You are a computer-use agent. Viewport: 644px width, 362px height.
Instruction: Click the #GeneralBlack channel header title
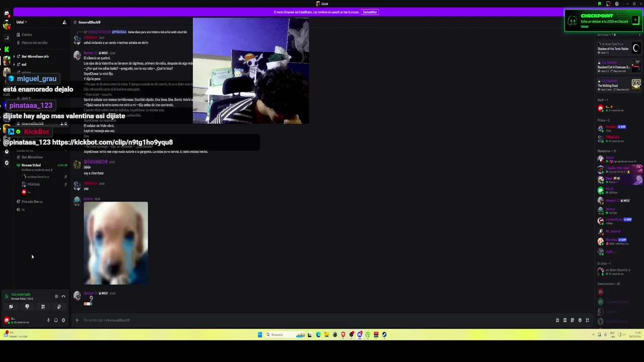point(90,22)
